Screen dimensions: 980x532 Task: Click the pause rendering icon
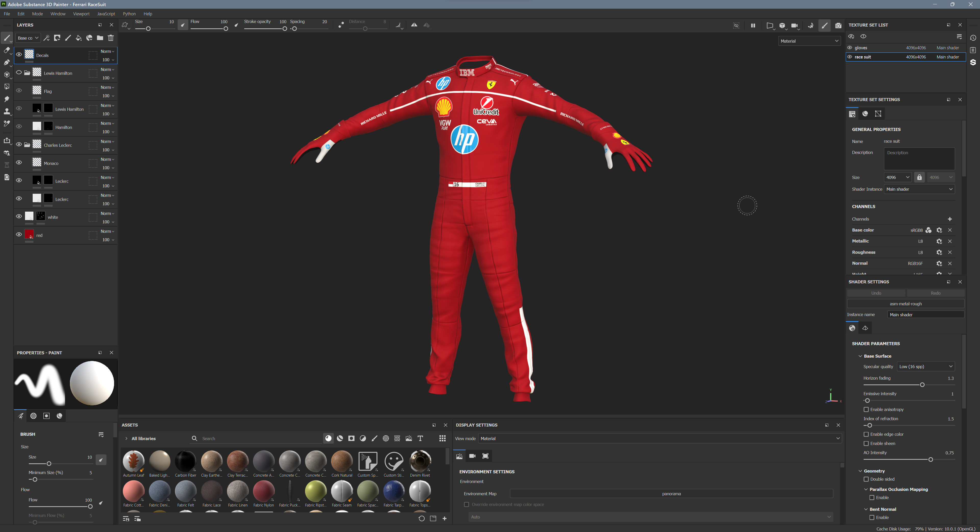click(753, 26)
